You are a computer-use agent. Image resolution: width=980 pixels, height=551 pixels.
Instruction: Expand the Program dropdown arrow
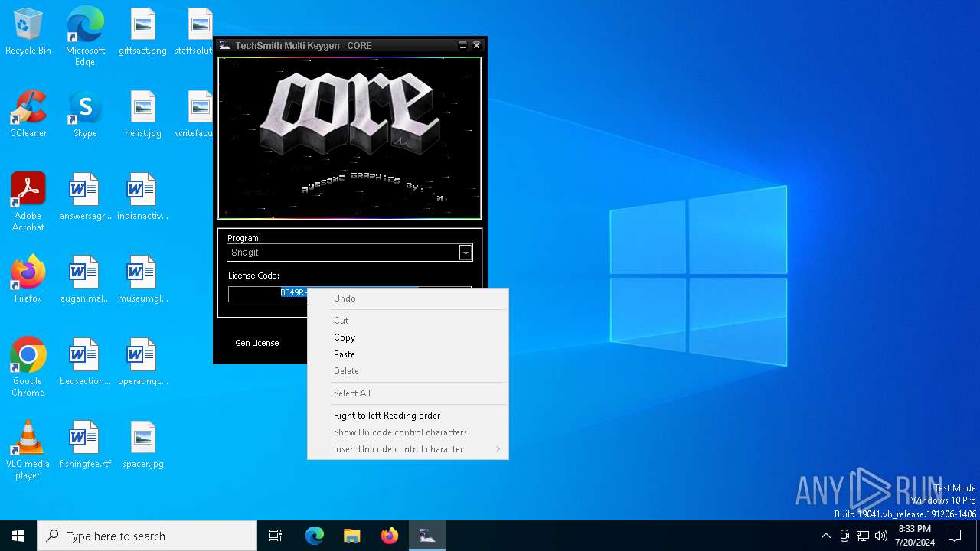(465, 253)
